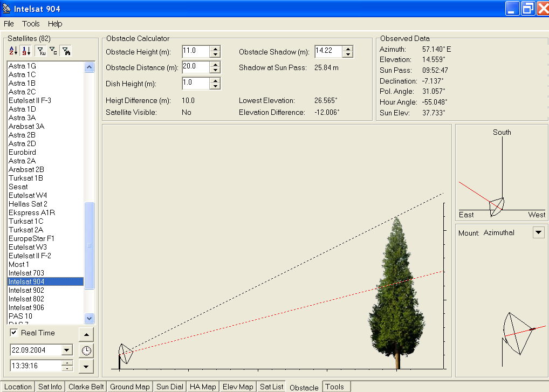Sort satellites numerically with 1-9 icon
The height and width of the screenshot is (392, 549).
coord(26,51)
